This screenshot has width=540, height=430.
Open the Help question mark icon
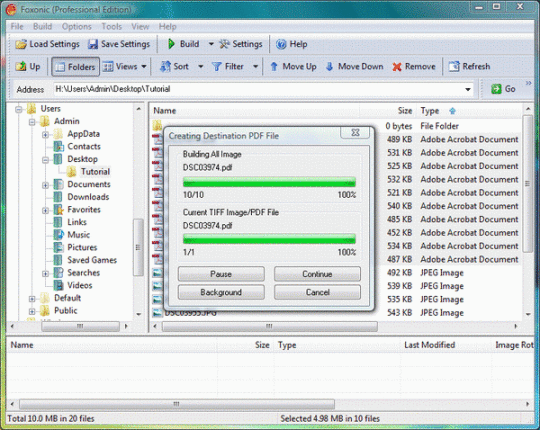[281, 44]
